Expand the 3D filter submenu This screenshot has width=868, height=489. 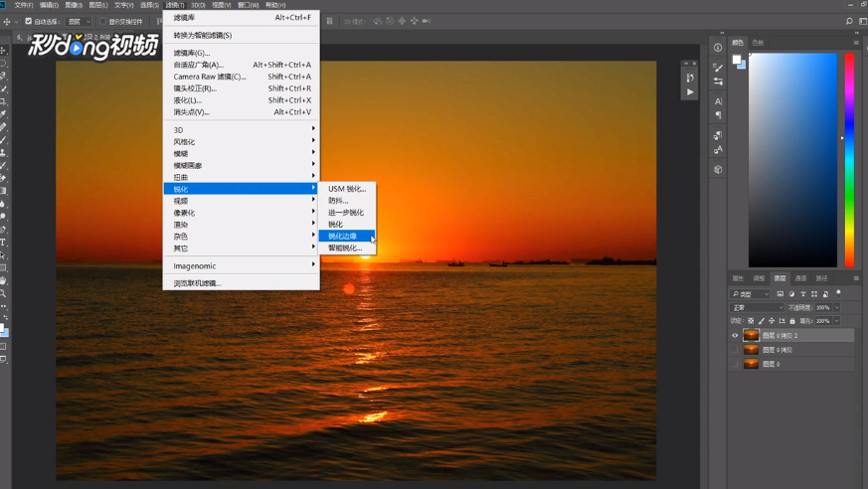[x=242, y=130]
